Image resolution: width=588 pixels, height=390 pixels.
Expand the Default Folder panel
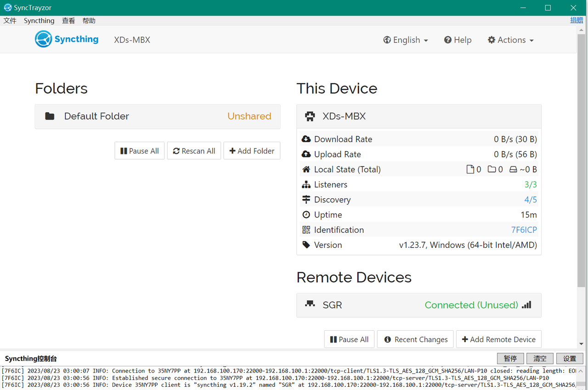click(x=158, y=116)
